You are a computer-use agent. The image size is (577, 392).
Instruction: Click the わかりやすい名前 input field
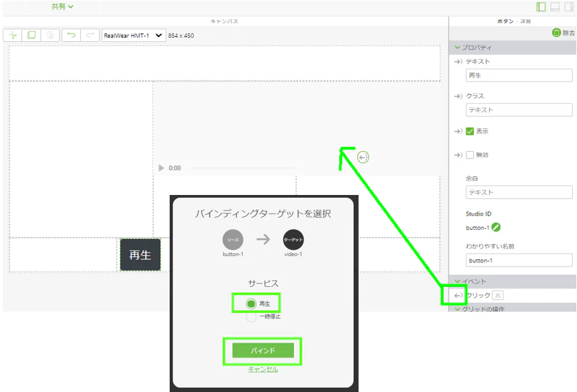[x=519, y=260]
